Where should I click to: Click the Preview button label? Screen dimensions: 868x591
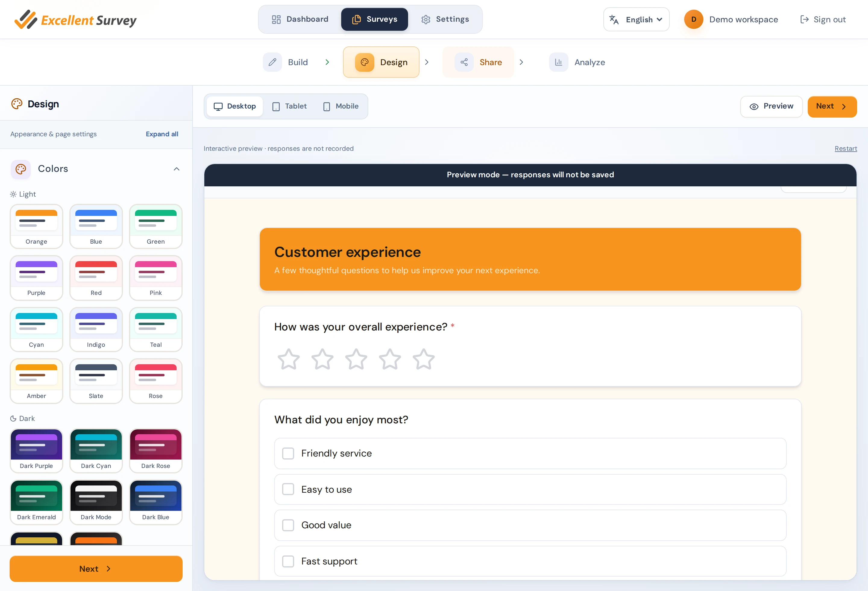click(x=778, y=106)
